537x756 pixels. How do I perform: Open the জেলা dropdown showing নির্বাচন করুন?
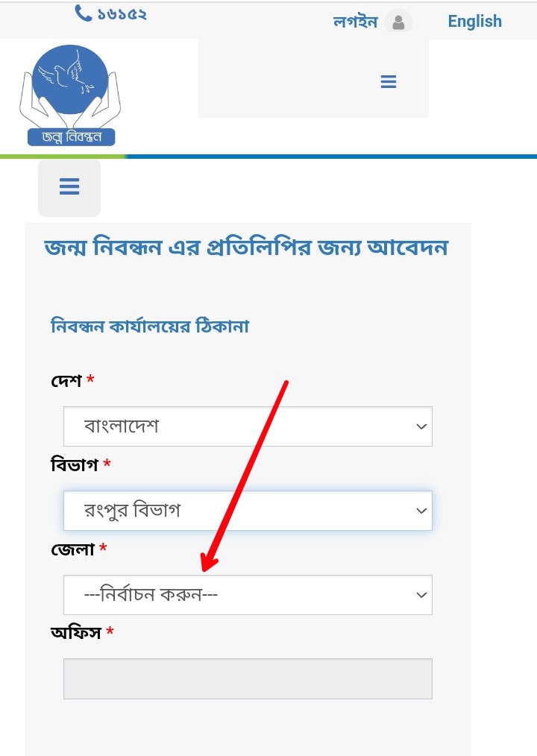248,595
